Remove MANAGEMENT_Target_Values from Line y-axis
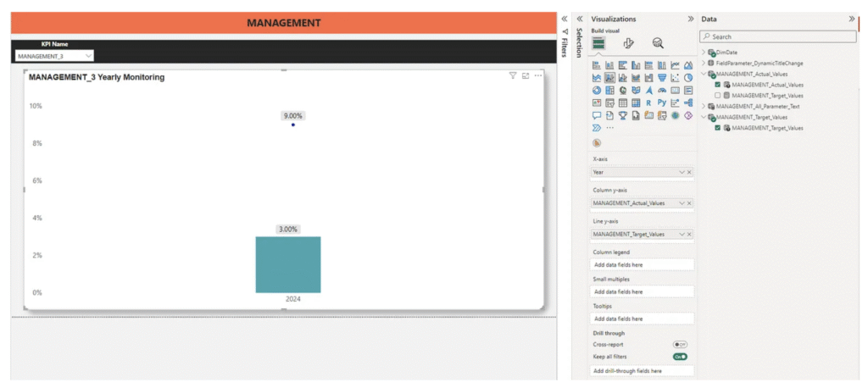 pyautogui.click(x=689, y=234)
